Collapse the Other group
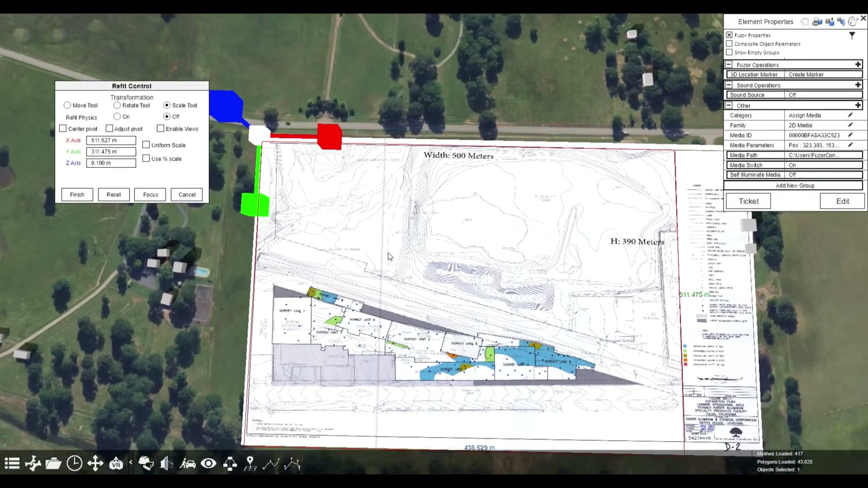Screen dimensions: 868x488 click(729, 105)
